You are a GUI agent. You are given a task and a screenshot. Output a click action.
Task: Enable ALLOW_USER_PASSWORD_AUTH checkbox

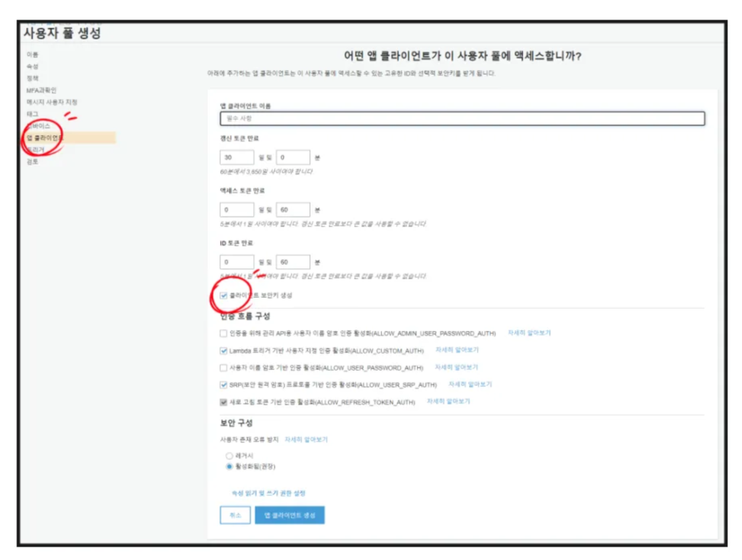point(224,368)
